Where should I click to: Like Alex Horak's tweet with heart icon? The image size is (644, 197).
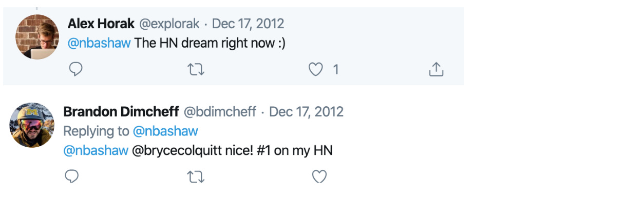coord(315,69)
